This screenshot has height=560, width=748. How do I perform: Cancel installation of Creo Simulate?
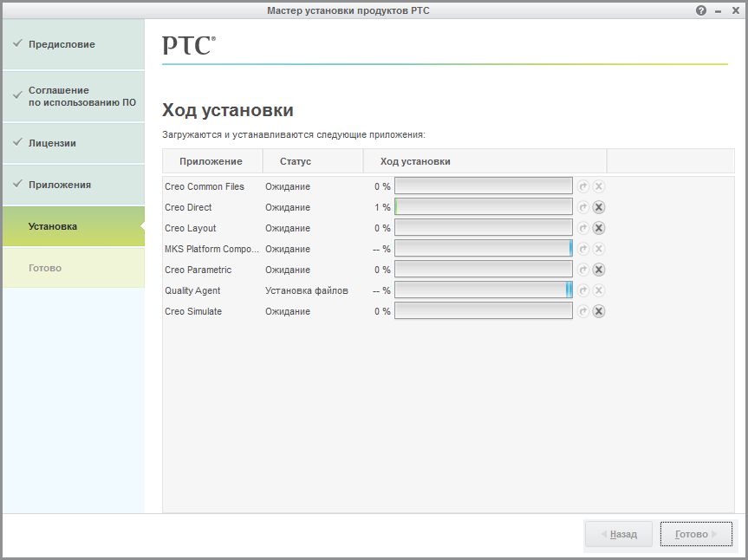click(x=599, y=311)
